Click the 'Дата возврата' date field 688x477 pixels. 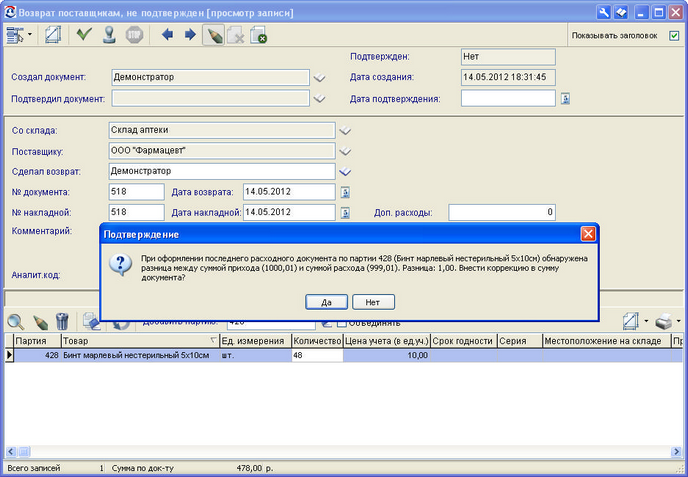point(289,192)
